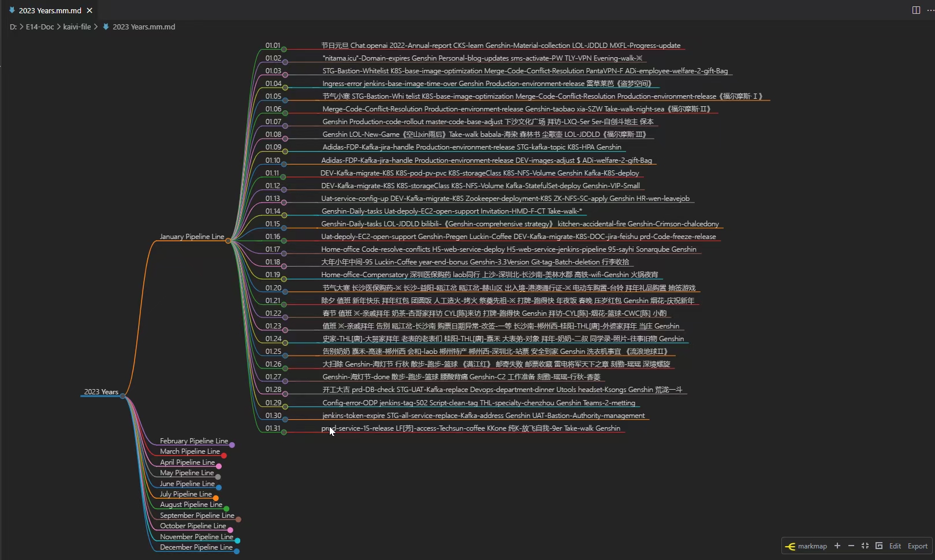
Task: Expand the November Pipeline Line node circle
Action: pyautogui.click(x=237, y=541)
